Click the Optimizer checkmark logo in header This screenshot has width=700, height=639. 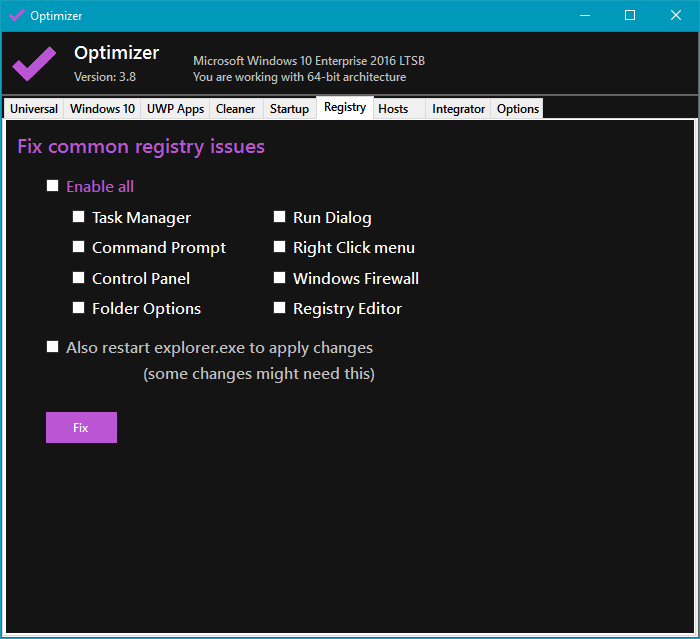(x=34, y=63)
